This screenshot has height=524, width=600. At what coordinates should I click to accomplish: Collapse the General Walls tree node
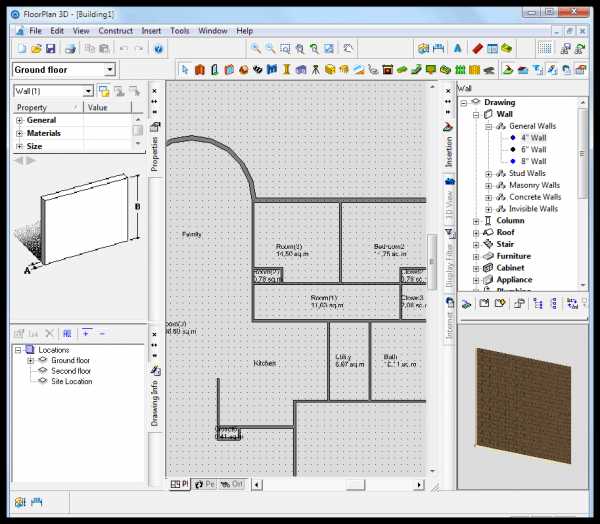[489, 126]
